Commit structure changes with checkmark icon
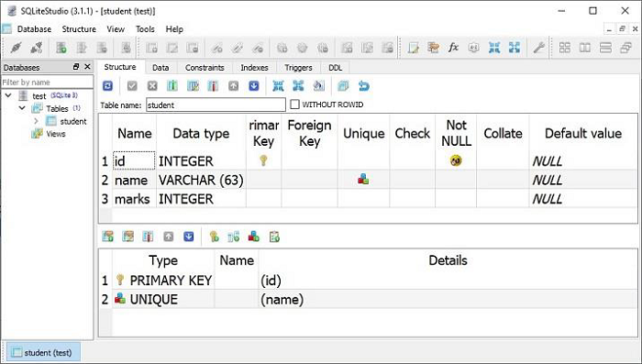Viewport: 642px width, 364px height. (x=132, y=85)
